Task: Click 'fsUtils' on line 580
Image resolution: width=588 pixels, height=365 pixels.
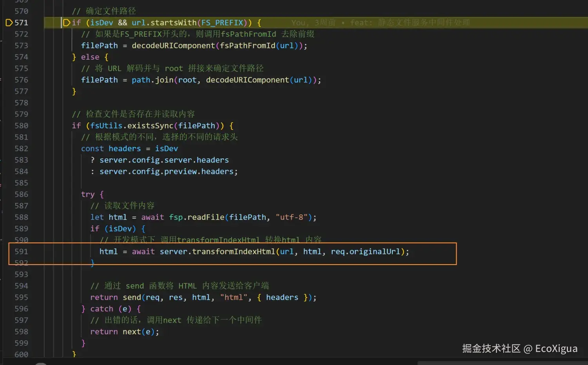Action: point(106,126)
